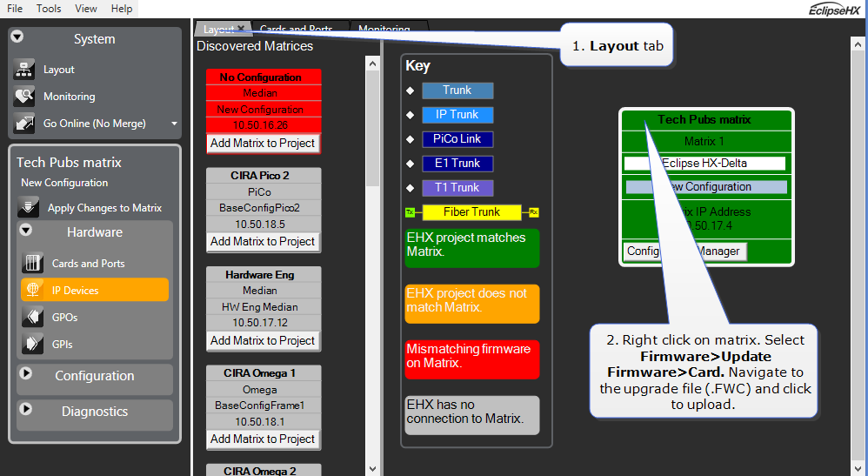Open Go Online dropdown arrow
This screenshot has width=868, height=476.
pyautogui.click(x=174, y=124)
